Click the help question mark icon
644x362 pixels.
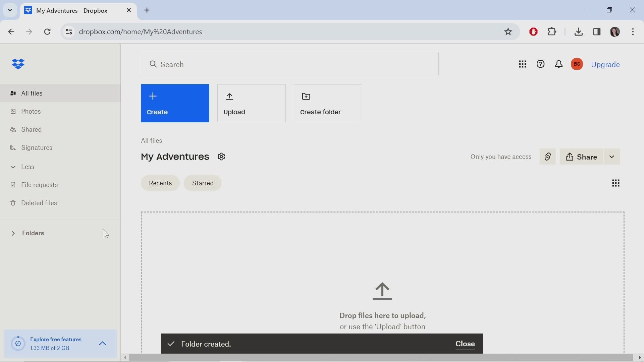tap(540, 64)
